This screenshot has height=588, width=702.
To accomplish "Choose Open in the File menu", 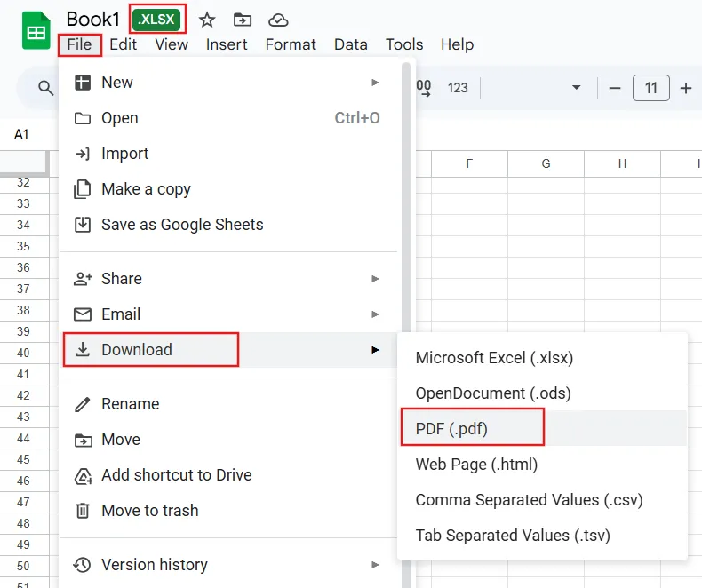I will [227, 118].
